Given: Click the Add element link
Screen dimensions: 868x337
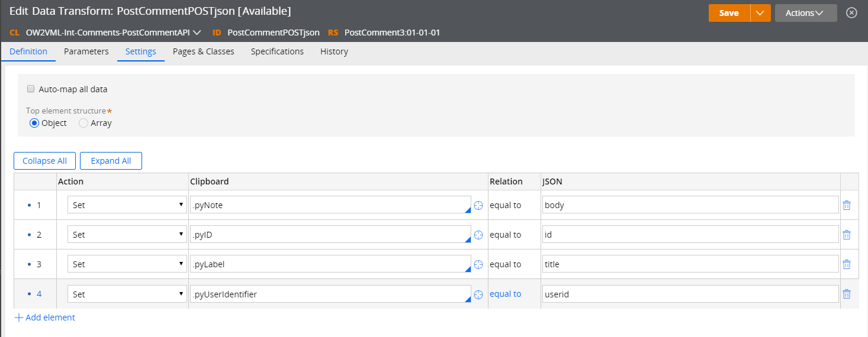Looking at the screenshot, I should (45, 317).
